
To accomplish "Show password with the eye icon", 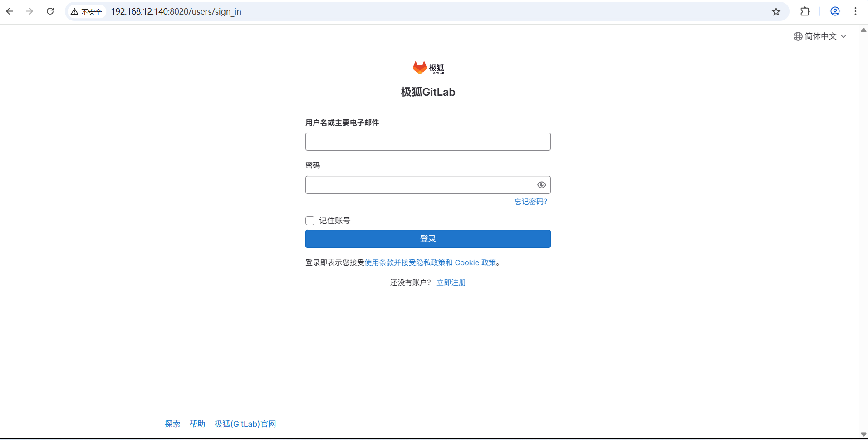I will (541, 185).
